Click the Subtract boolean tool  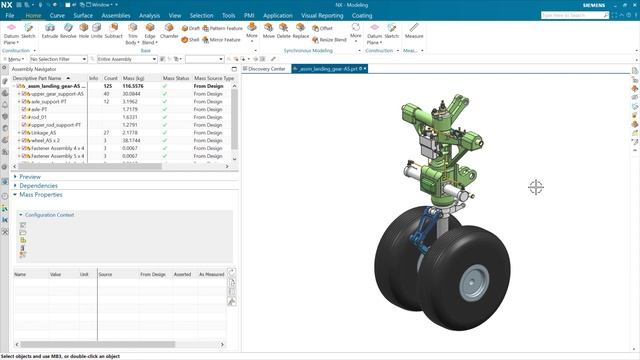[113, 31]
